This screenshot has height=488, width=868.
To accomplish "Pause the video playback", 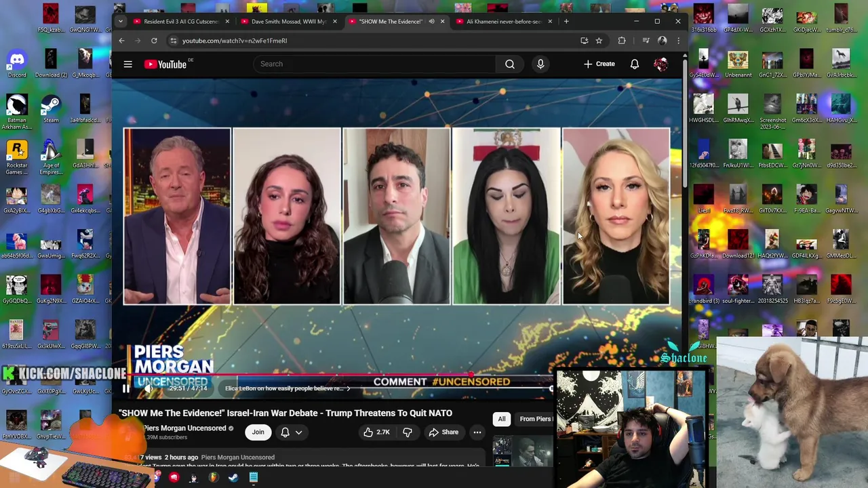I will [x=125, y=388].
